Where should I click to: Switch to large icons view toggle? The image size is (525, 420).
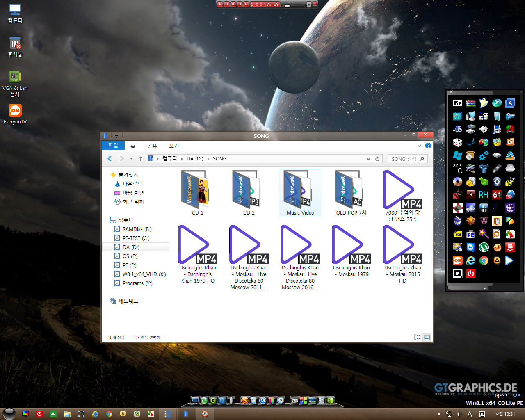[427, 337]
